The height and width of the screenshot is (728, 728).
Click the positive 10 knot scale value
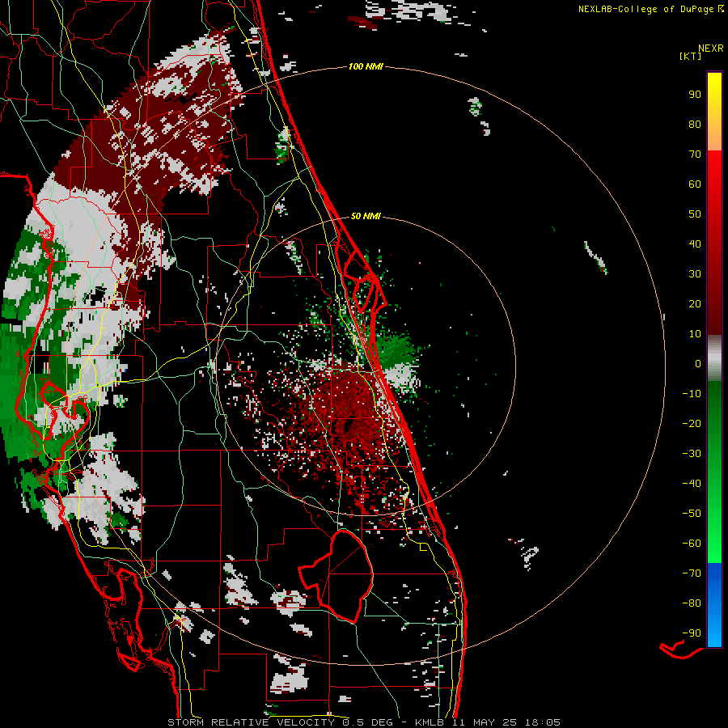(695, 334)
